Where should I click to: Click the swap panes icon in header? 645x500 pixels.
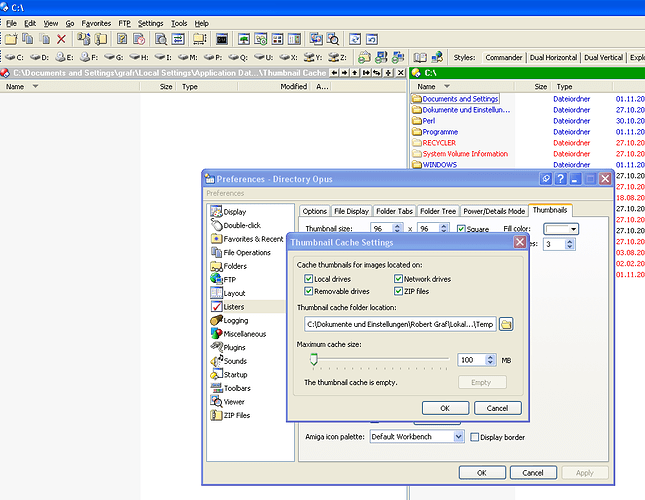tap(377, 73)
